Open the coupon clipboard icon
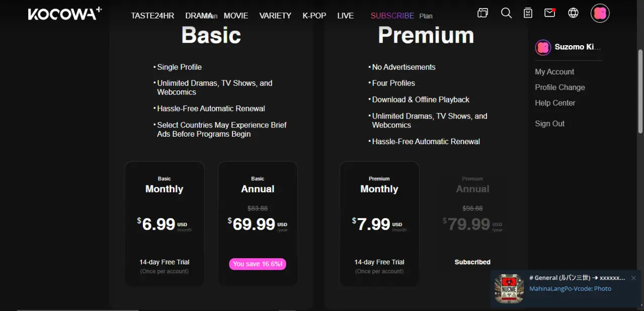This screenshot has height=311, width=644. pyautogui.click(x=528, y=13)
